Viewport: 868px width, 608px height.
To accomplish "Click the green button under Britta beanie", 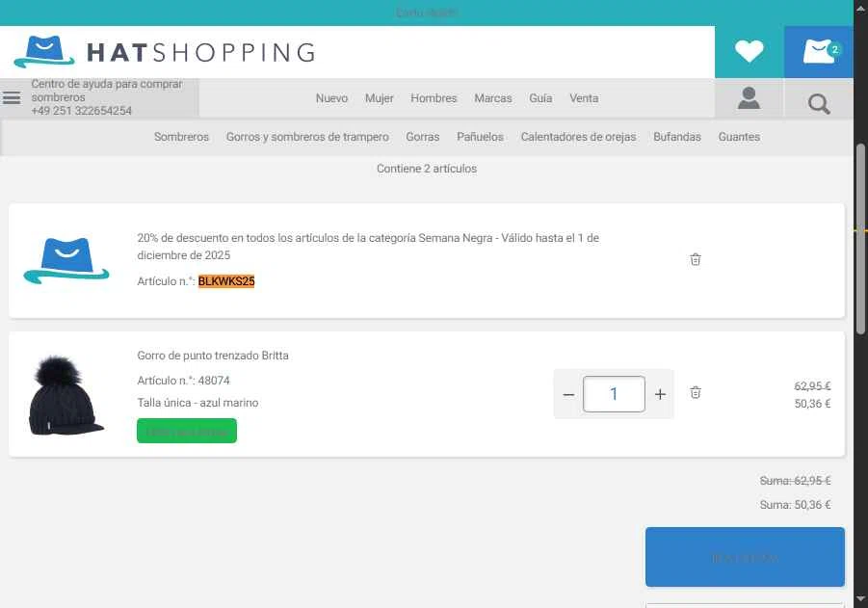I will tap(187, 431).
